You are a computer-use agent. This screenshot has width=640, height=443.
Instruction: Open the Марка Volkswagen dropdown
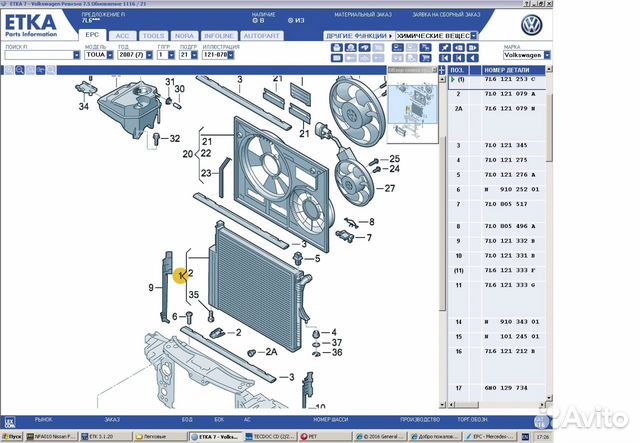pyautogui.click(x=547, y=55)
